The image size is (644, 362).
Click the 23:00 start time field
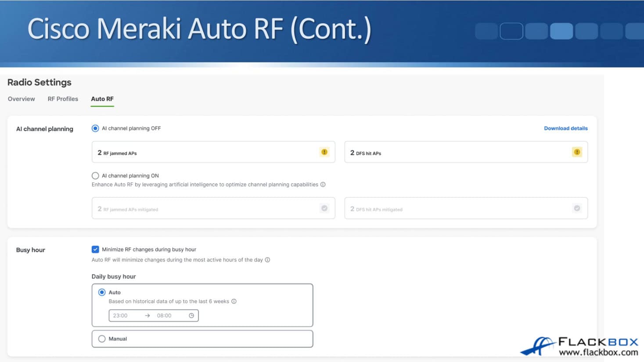tap(120, 315)
